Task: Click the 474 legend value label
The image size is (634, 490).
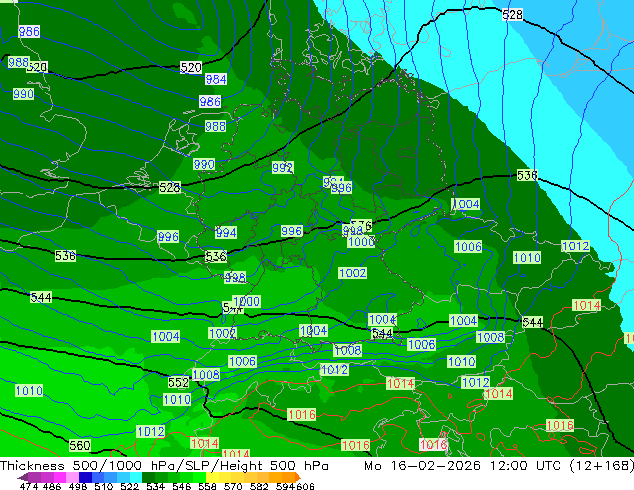Action: click(29, 486)
